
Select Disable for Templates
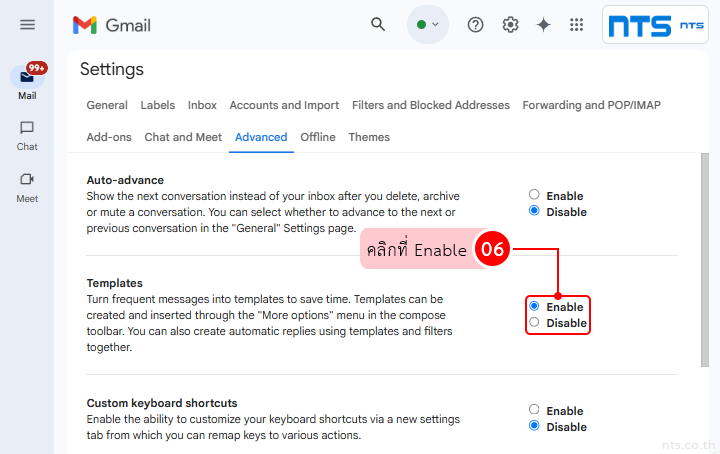[x=534, y=322]
